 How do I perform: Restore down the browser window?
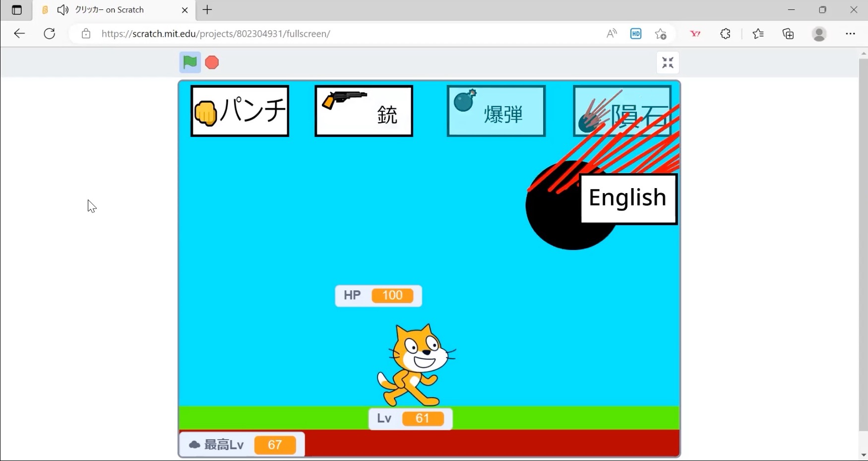click(823, 10)
